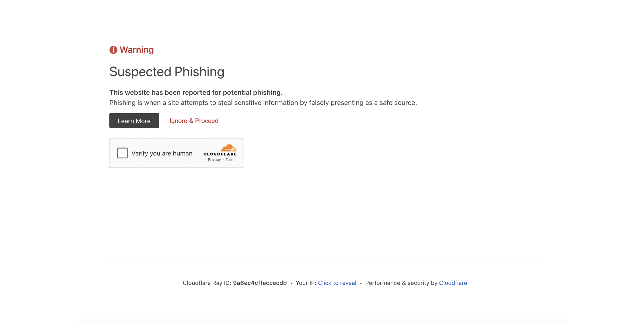Click the 'Performance & security by' text
The width and height of the screenshot is (644, 324).
401,283
